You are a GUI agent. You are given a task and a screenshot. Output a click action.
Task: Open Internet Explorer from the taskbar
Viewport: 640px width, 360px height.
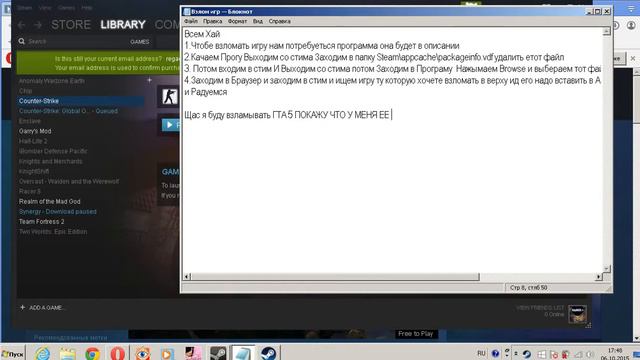tap(42, 353)
